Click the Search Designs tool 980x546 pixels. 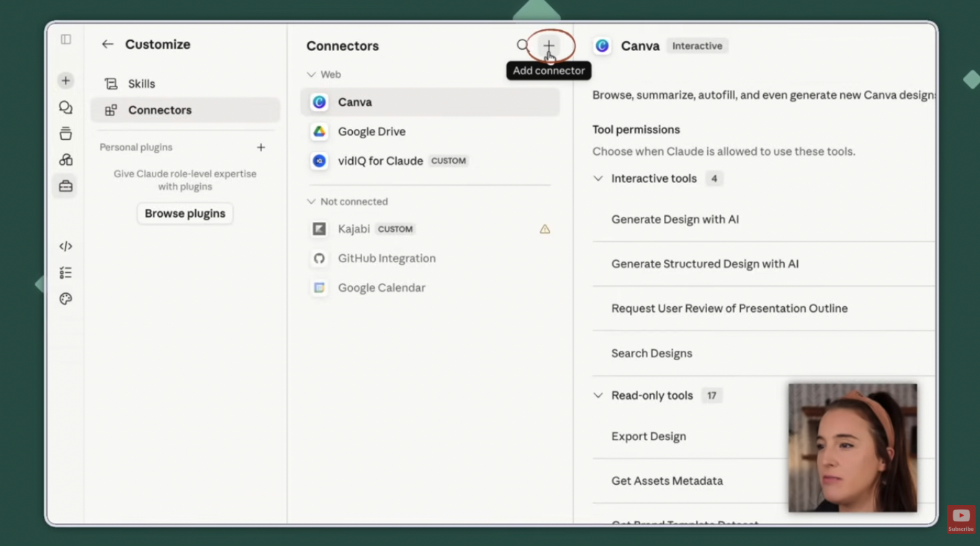click(x=652, y=354)
